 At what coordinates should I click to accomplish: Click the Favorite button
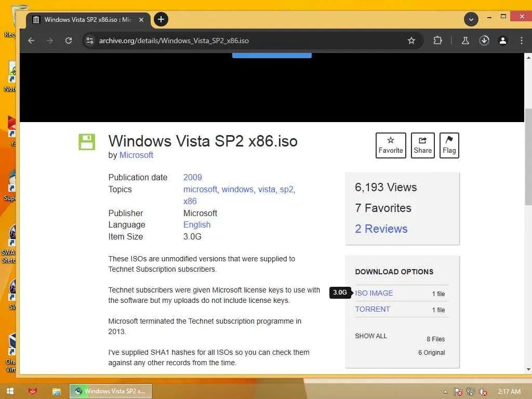coord(391,145)
